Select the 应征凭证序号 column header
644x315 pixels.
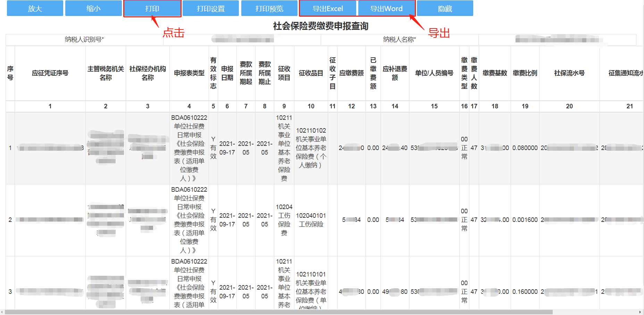[x=50, y=73]
